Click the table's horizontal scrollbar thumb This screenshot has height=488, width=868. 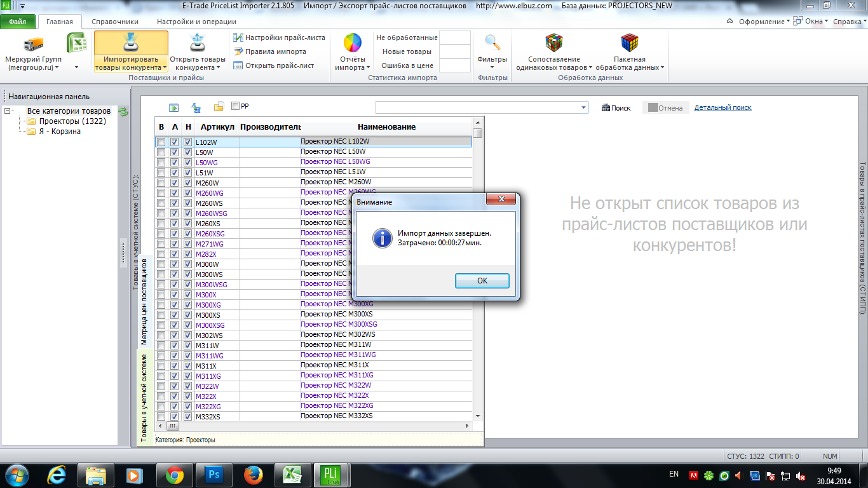point(172,426)
